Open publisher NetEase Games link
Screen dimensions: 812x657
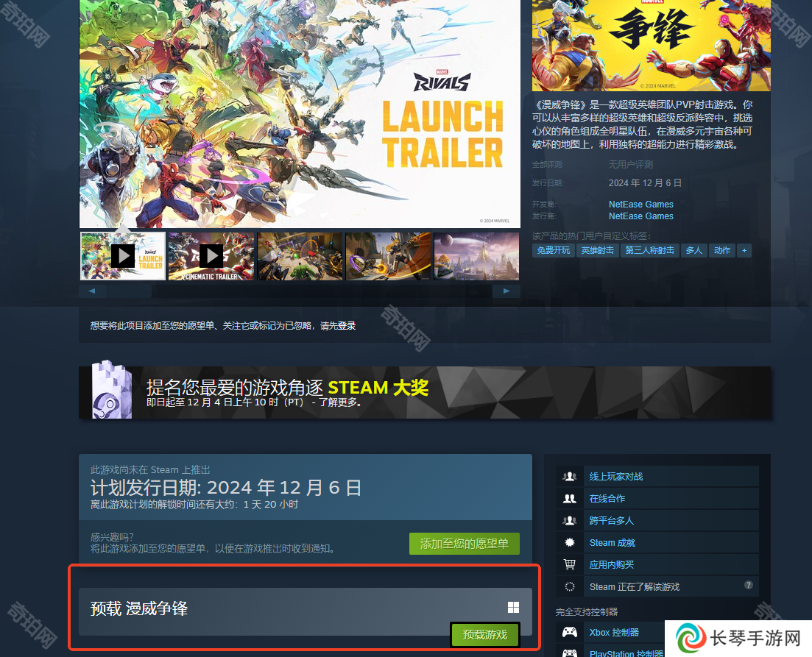point(641,216)
